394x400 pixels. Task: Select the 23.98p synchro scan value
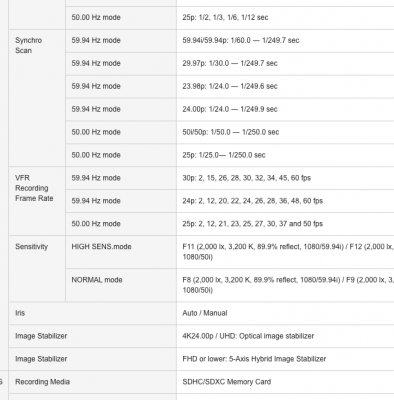pyautogui.click(x=230, y=86)
